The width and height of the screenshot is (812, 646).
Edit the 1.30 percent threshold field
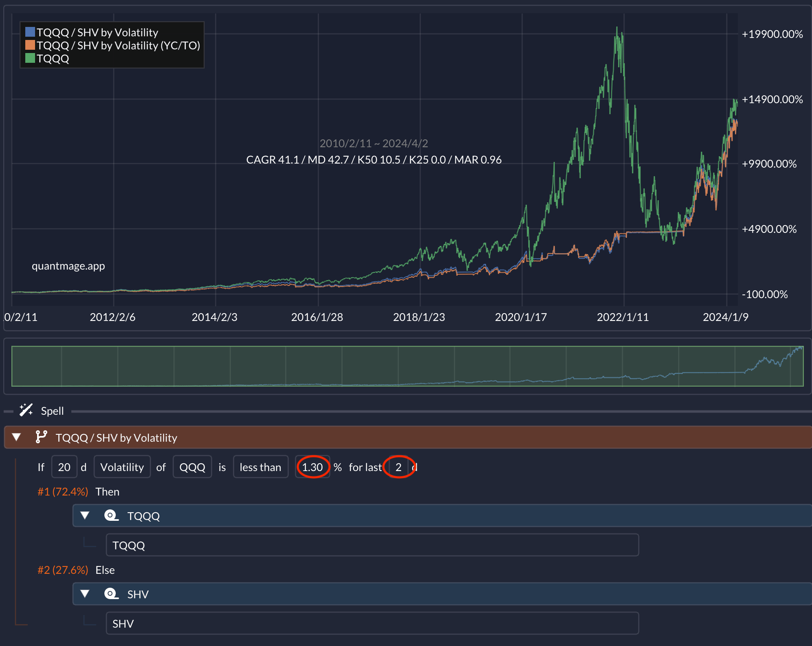click(x=312, y=467)
